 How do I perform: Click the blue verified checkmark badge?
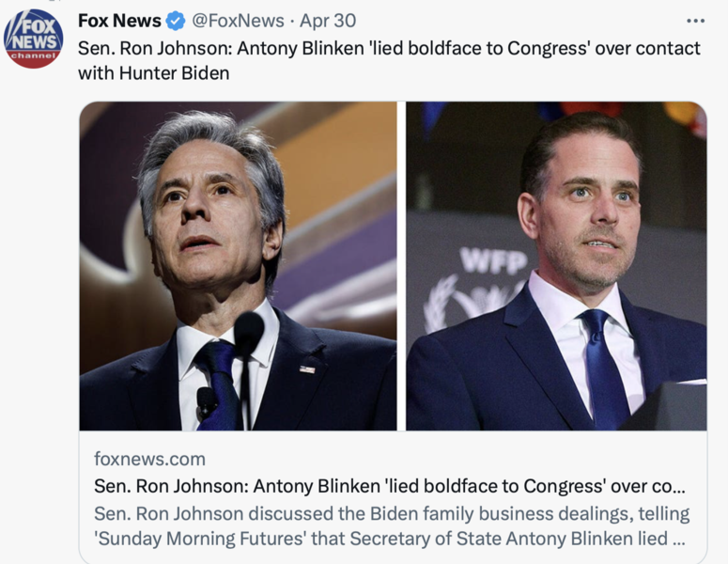(x=176, y=21)
